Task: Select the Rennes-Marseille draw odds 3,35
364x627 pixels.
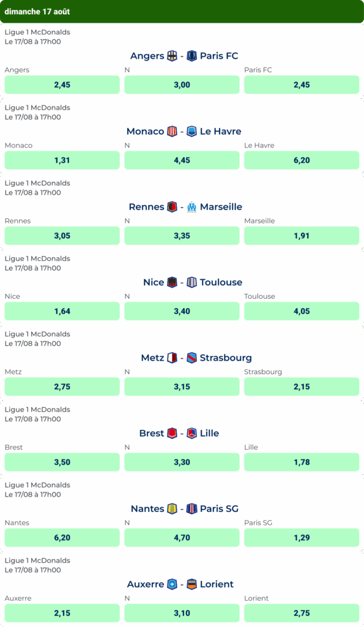Action: 182,236
